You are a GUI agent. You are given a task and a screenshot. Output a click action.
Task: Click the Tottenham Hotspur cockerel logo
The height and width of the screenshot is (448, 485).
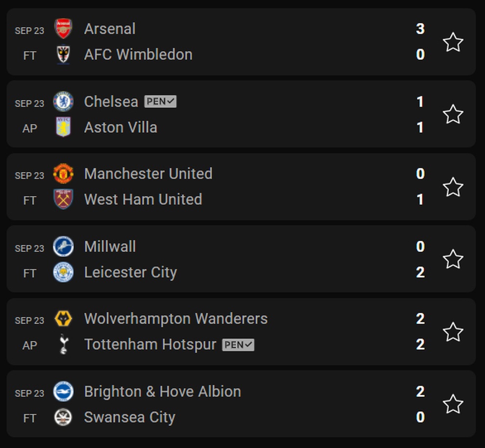point(63,345)
